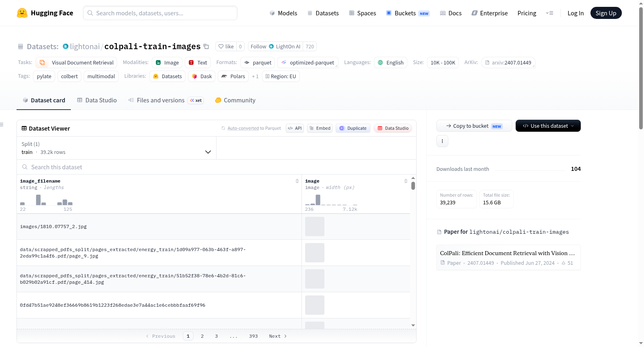Viewport: 644px width, 347px height.
Task: Open the Community tab
Action: (x=235, y=100)
